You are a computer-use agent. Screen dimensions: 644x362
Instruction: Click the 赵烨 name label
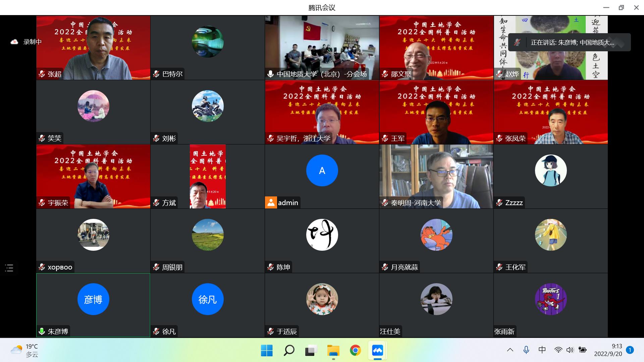(512, 74)
